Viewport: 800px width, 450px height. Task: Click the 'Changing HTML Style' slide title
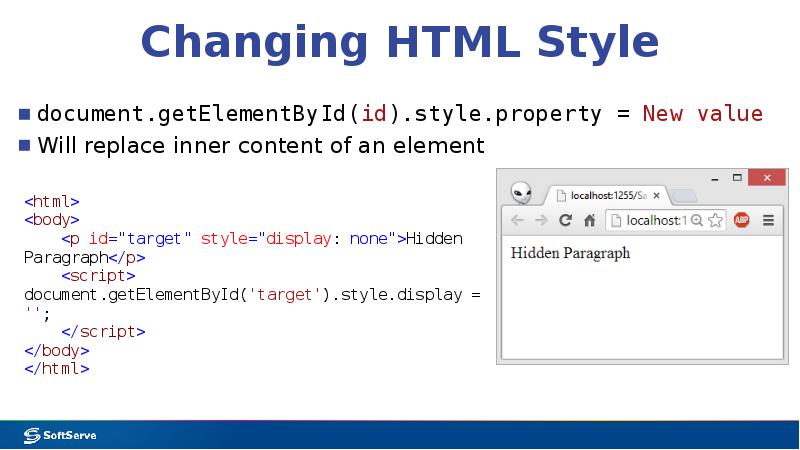tap(400, 42)
